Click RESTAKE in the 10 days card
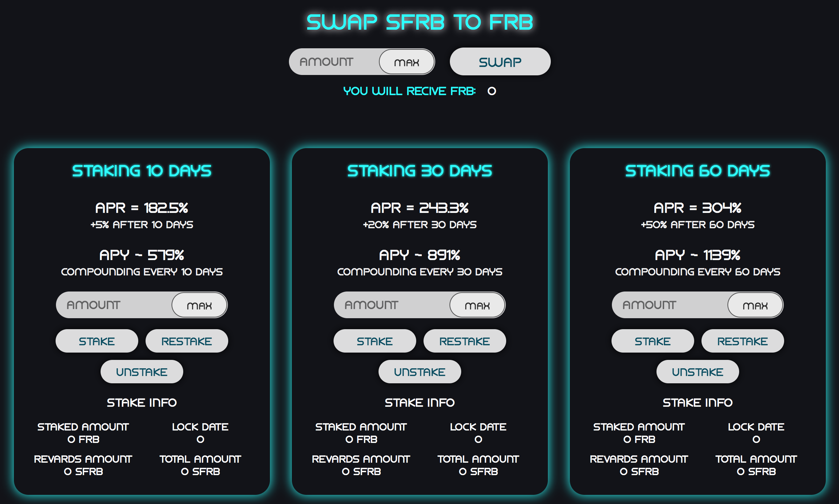 pos(187,341)
